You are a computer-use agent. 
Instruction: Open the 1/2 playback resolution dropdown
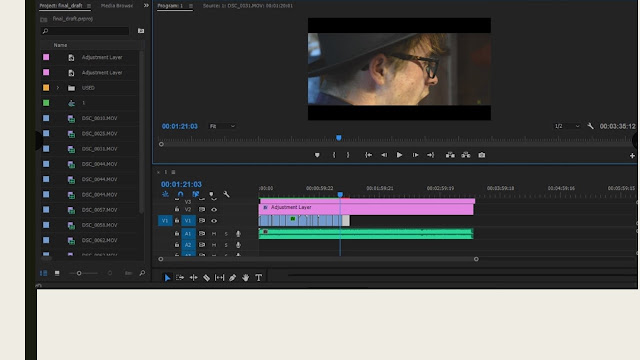click(567, 126)
